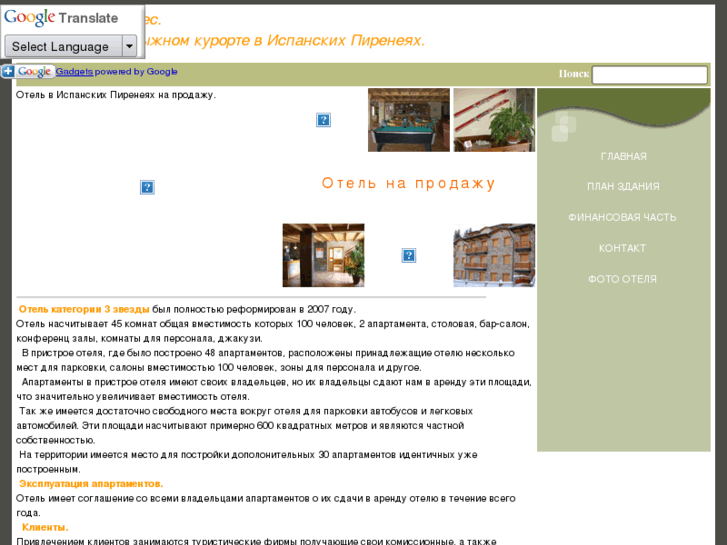
Task: Go to the ГЛАВНАЯ menu page
Action: (x=623, y=156)
